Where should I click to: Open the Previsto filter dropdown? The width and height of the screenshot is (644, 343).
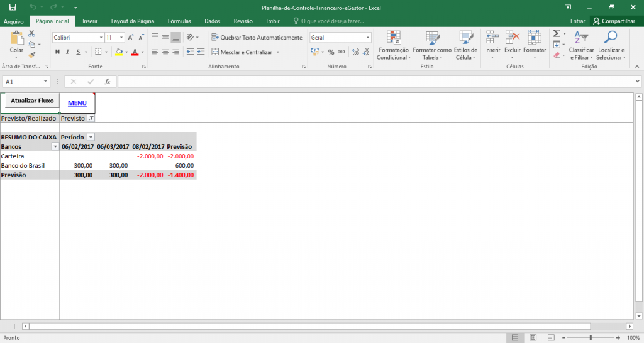click(x=91, y=118)
